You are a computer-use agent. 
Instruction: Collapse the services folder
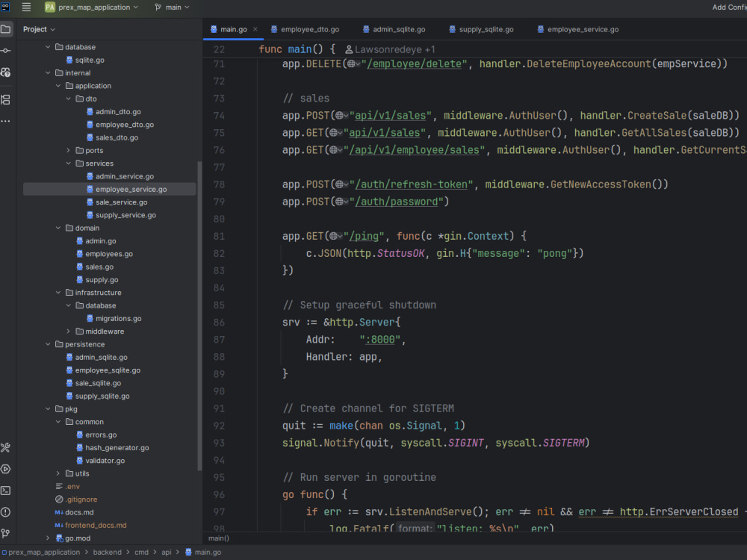point(69,164)
